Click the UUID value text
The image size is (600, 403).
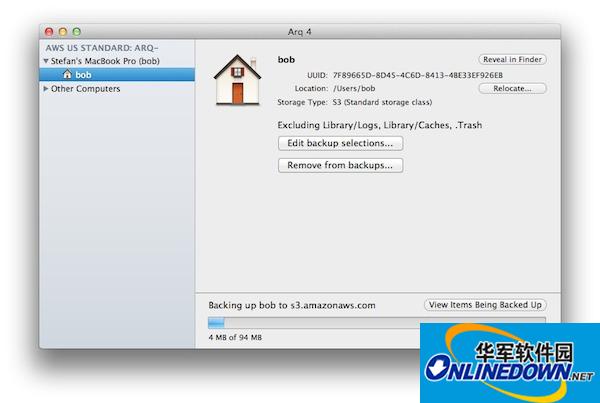[418, 75]
